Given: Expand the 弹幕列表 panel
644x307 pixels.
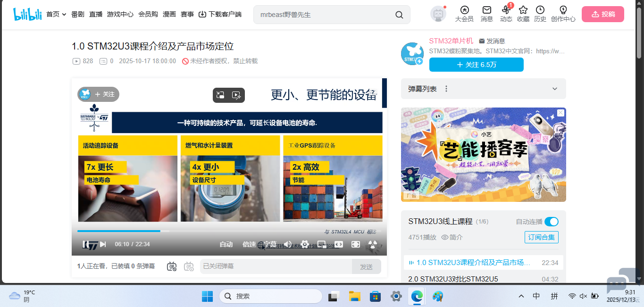Looking at the screenshot, I should (x=555, y=89).
